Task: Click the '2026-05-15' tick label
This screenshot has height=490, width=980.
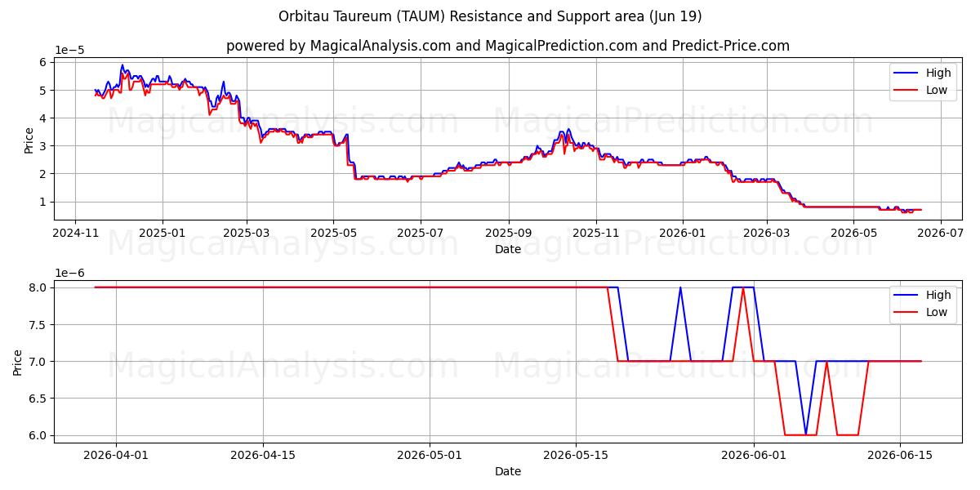Action: (x=577, y=457)
